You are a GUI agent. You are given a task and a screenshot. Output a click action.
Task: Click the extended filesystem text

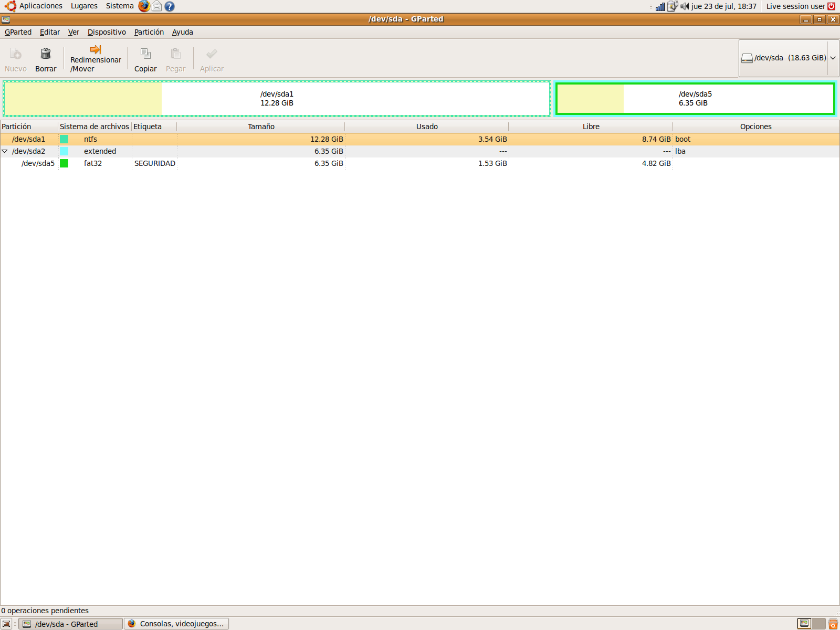coord(100,151)
